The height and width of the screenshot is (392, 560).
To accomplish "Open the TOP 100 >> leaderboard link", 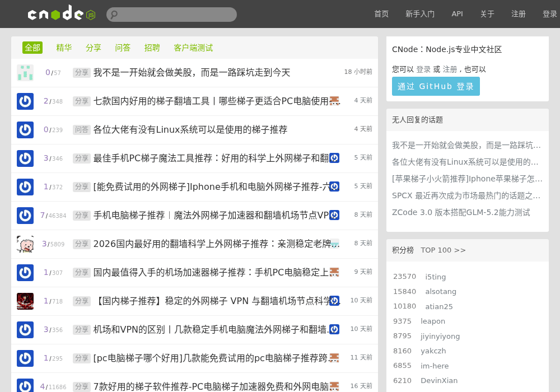I will tap(443, 250).
